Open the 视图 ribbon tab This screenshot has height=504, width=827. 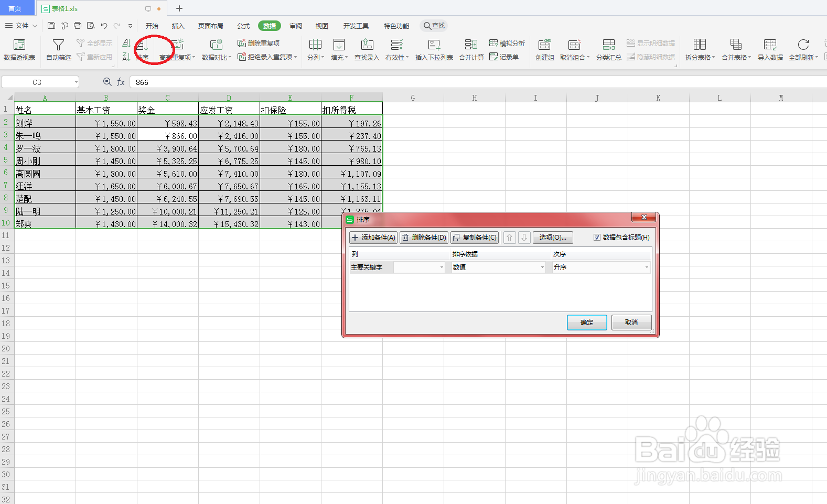[322, 26]
